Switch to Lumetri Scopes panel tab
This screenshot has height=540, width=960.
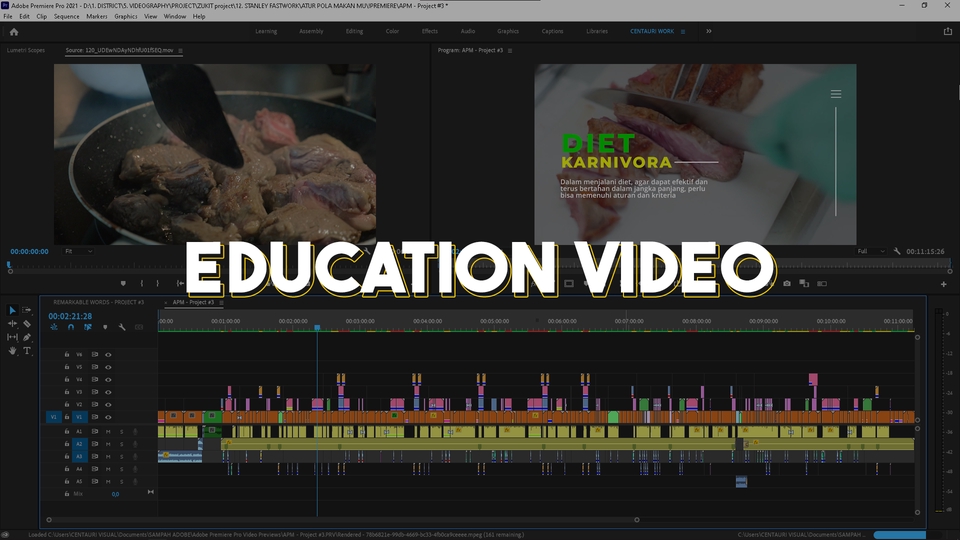pyautogui.click(x=26, y=50)
